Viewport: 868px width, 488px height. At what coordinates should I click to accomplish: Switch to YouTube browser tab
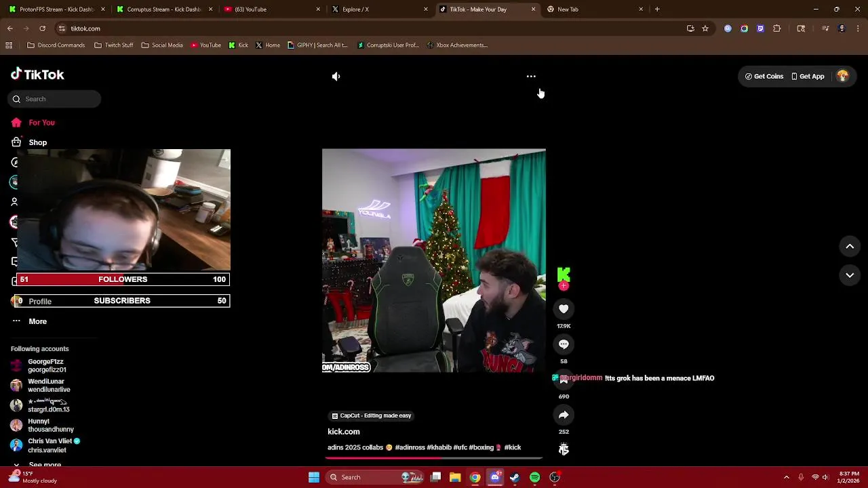tap(273, 9)
